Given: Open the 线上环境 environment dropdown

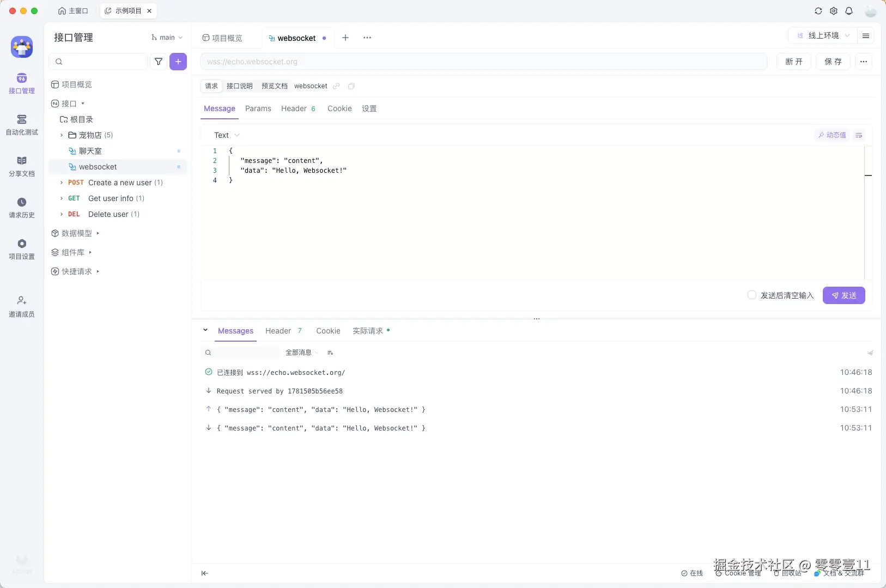Looking at the screenshot, I should click(x=823, y=35).
